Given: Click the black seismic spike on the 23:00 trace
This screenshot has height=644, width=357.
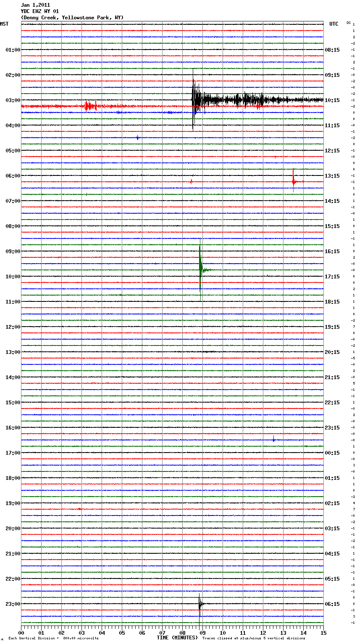Looking at the screenshot, I should (199, 604).
